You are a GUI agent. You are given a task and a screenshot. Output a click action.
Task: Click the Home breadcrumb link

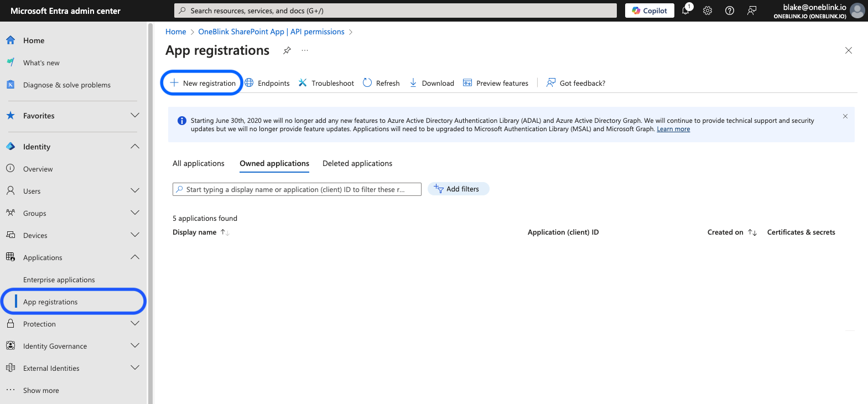click(x=176, y=32)
